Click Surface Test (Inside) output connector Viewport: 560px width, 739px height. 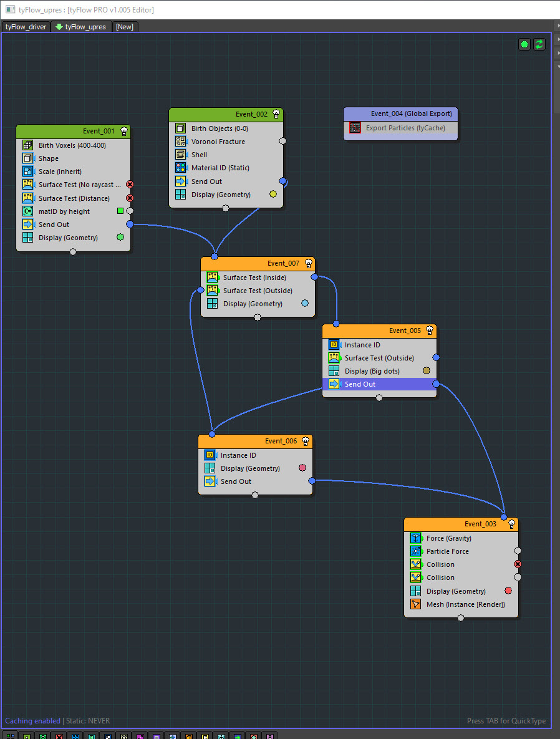pyautogui.click(x=314, y=277)
